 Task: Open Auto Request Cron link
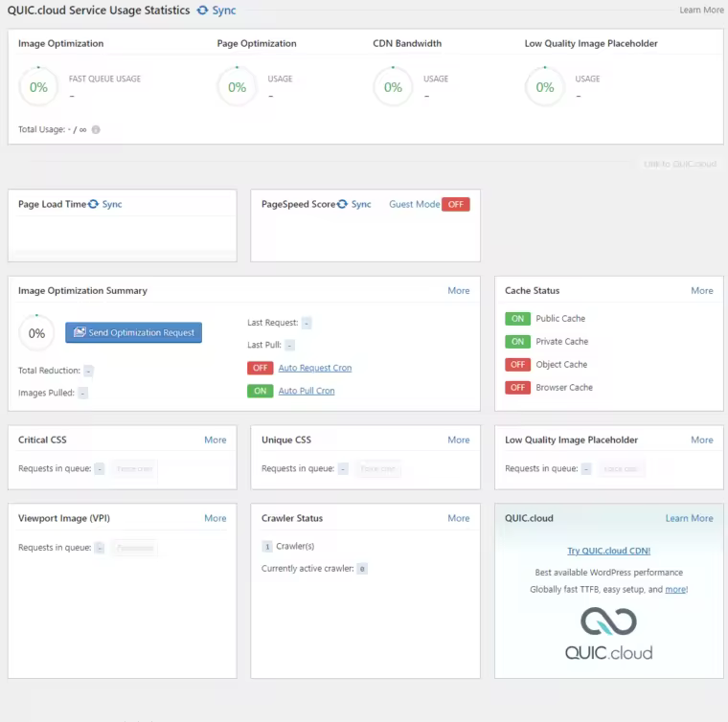[315, 368]
